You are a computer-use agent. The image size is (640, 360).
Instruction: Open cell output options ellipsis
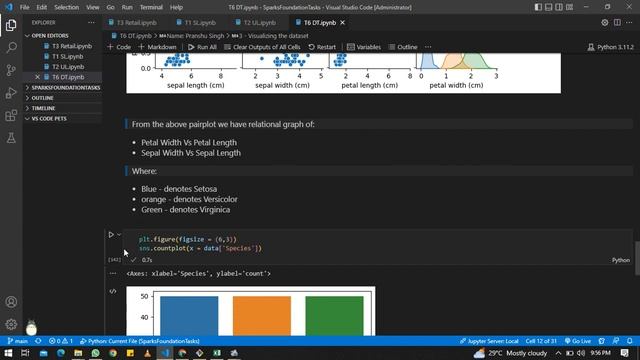click(x=113, y=273)
